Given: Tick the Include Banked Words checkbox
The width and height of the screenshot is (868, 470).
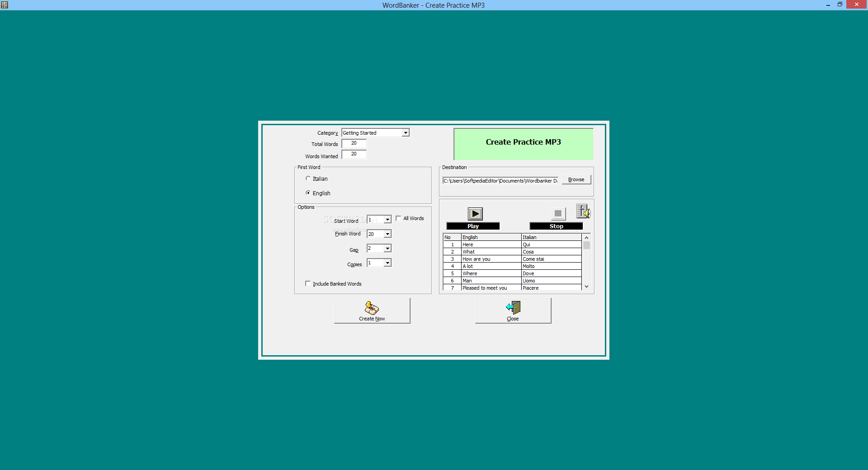Looking at the screenshot, I should 308,284.
